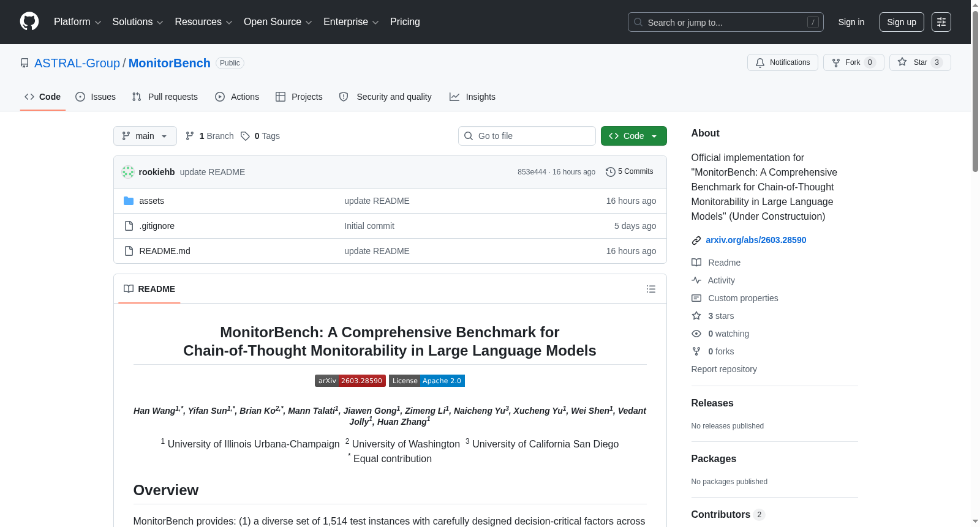
Task: Click the fork icon beside 0 forks
Action: 696,351
